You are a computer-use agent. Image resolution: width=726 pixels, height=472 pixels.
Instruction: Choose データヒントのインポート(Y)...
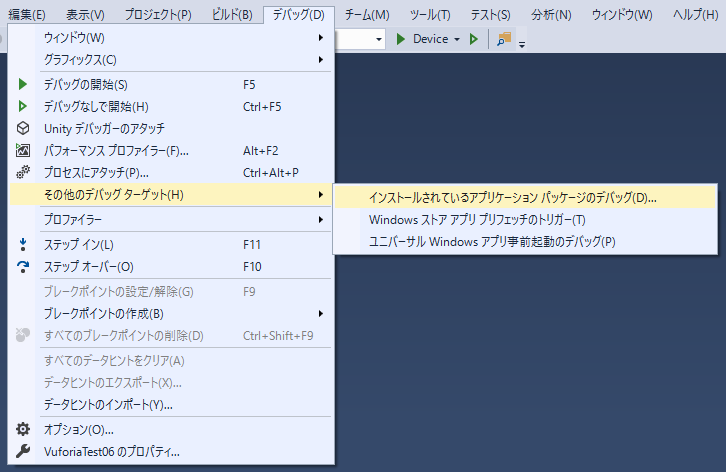point(170,404)
